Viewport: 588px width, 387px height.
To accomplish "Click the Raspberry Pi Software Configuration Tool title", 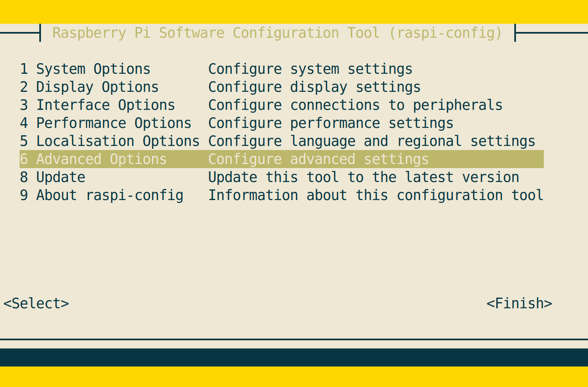I will [277, 33].
